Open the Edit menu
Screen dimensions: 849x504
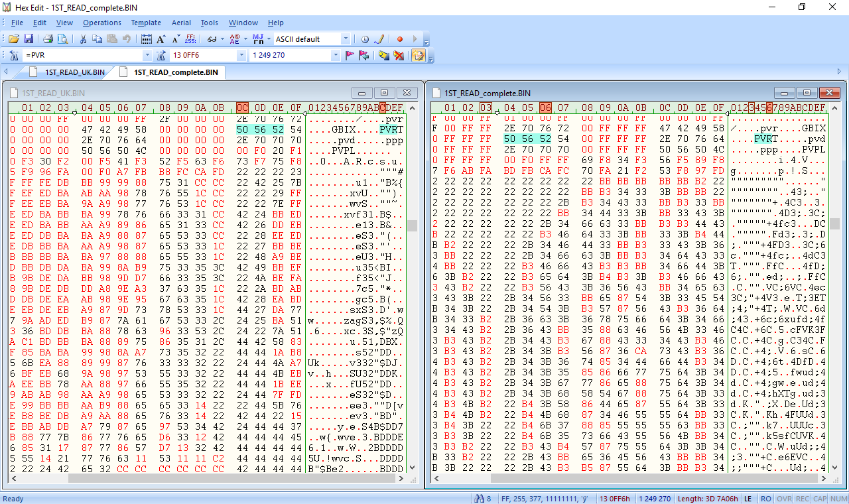pos(40,23)
